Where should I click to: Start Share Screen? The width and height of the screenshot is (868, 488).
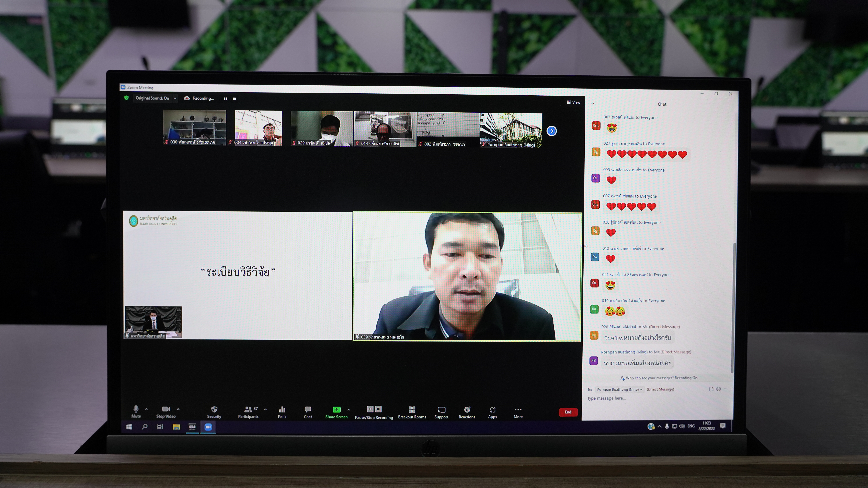tap(336, 413)
